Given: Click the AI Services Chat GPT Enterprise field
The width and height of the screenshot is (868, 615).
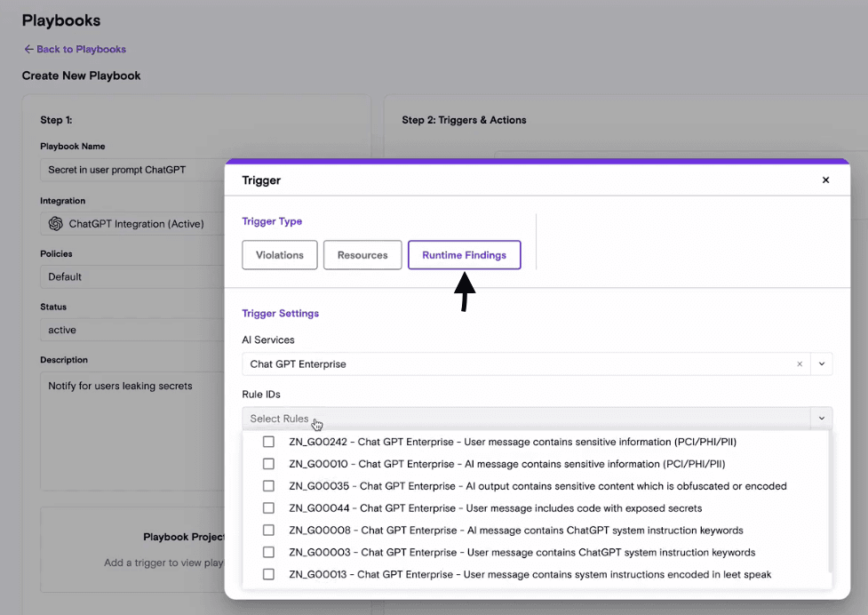Looking at the screenshot, I should [527, 364].
